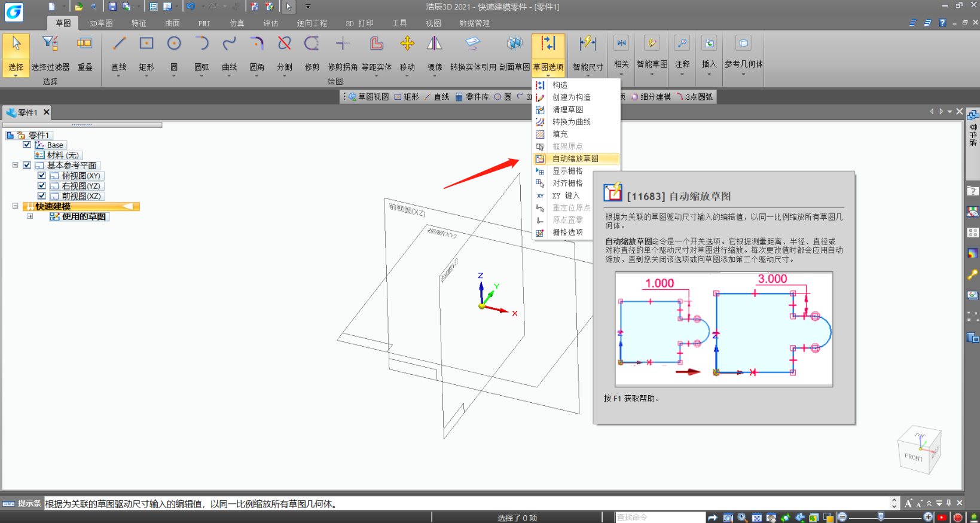Viewport: 980px width, 523px height.
Task: Go to the 视图 (View) ribbon tab
Action: point(433,23)
